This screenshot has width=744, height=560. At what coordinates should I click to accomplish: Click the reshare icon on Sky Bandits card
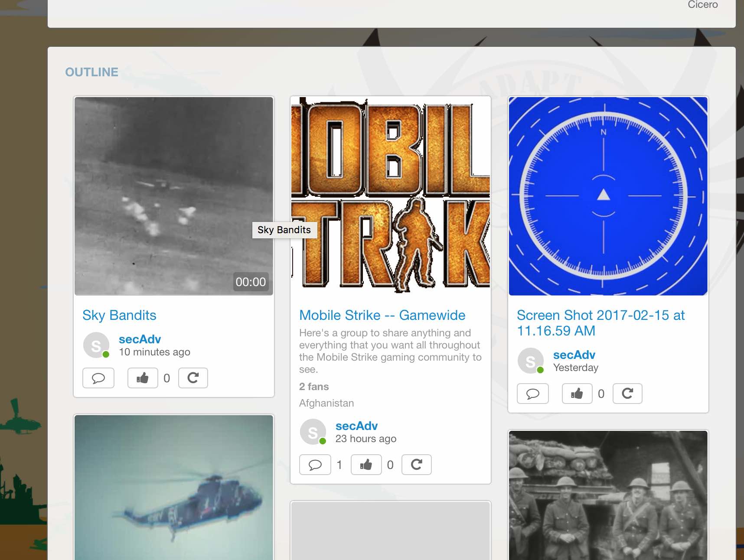[x=193, y=378]
